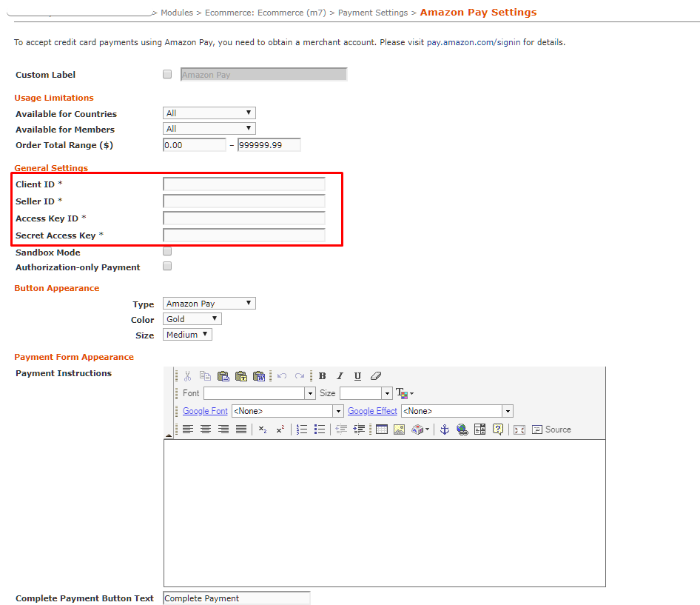Open the text color picker

coord(405,394)
